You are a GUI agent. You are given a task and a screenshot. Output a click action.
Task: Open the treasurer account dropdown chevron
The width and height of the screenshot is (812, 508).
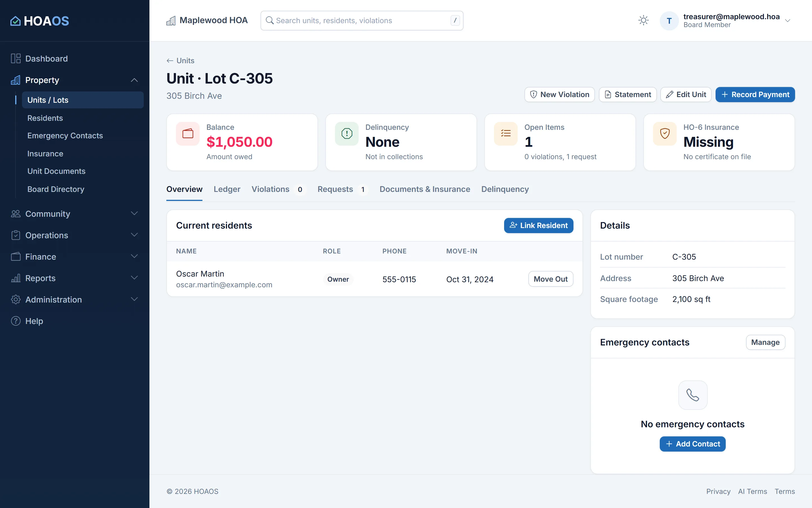pyautogui.click(x=787, y=21)
